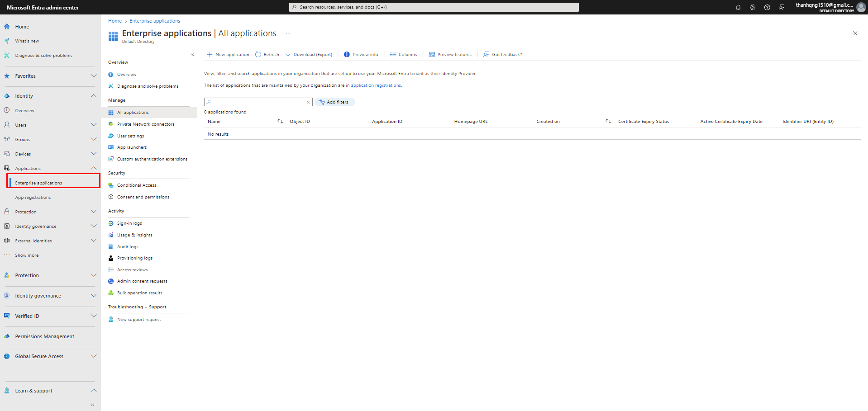This screenshot has height=411, width=868.
Task: Close the Enterprise applications blade
Action: (x=855, y=33)
